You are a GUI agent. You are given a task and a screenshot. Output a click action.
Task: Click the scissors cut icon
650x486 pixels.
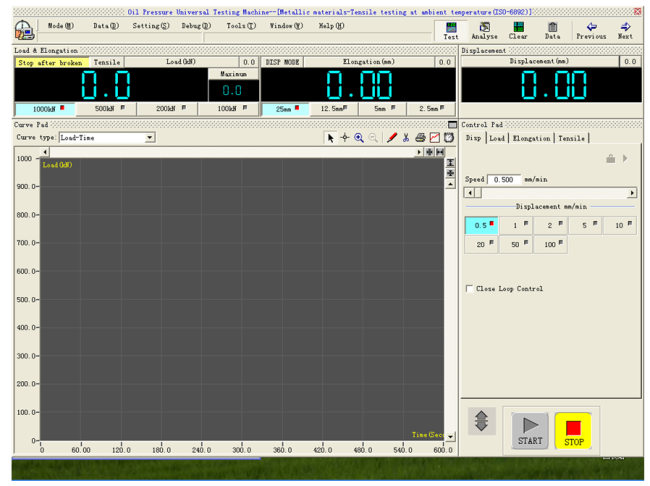click(x=406, y=138)
